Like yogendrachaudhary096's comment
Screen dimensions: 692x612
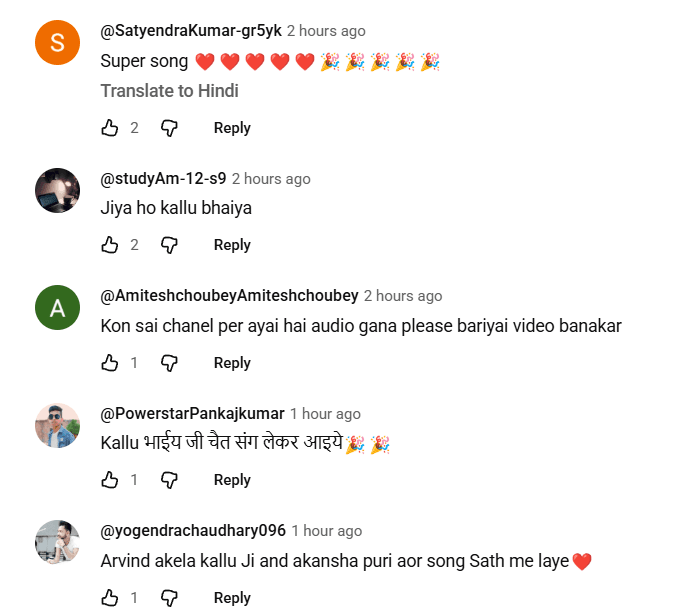click(x=110, y=598)
